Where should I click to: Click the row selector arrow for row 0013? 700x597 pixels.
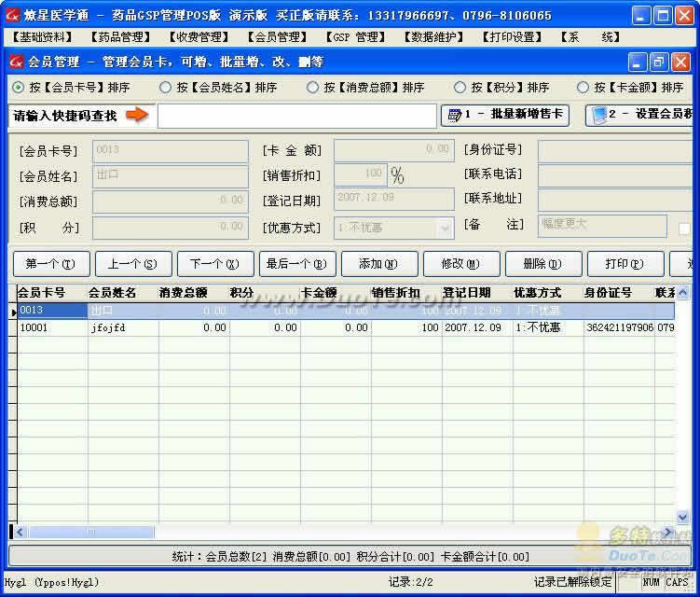pyautogui.click(x=13, y=312)
